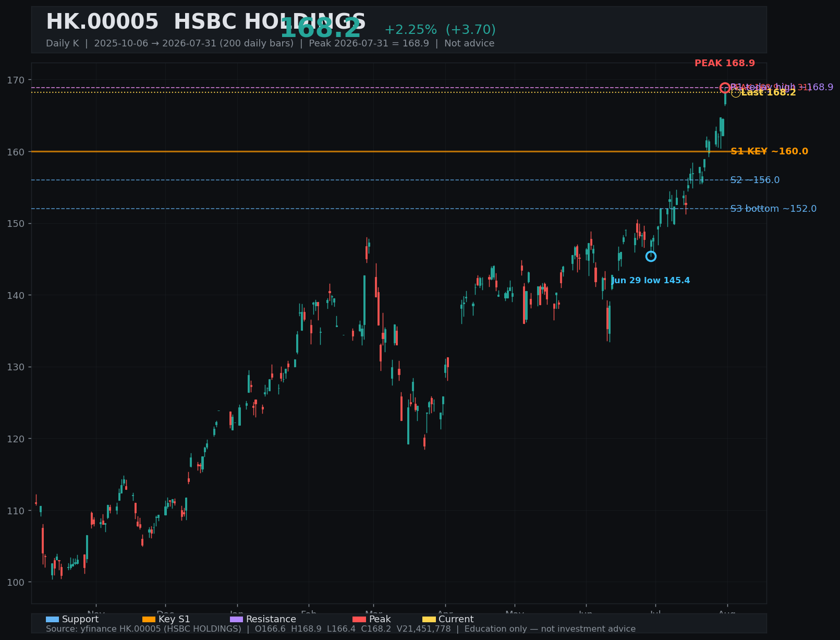Screen dimensions: 840x640
Task: Click the red Peak legend swatch
Action: (x=359, y=620)
